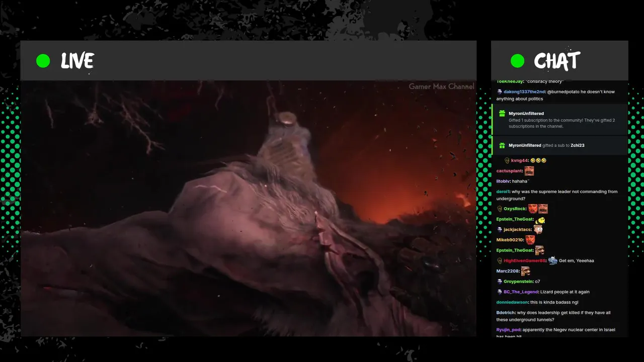Click the gift icon beside 'Gifted 1 subscription' notice
The height and width of the screenshot is (362, 644).
pyautogui.click(x=502, y=114)
